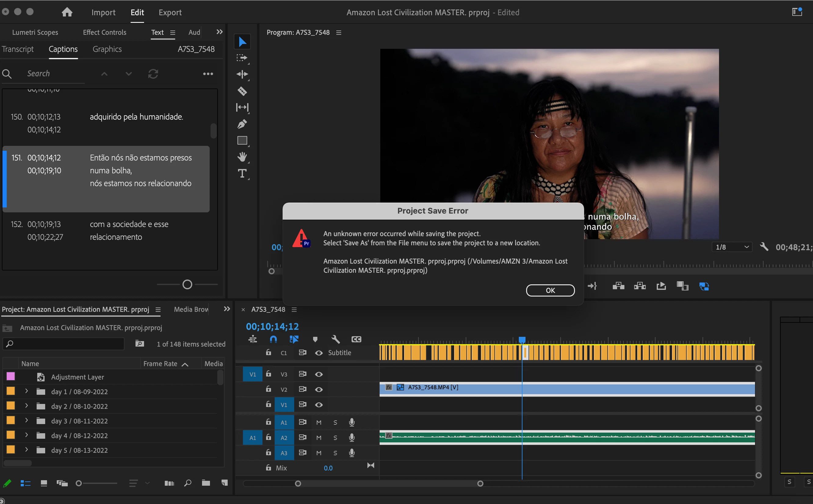Adjust the captions panel zoom slider
The height and width of the screenshot is (504, 813).
pyautogui.click(x=187, y=284)
